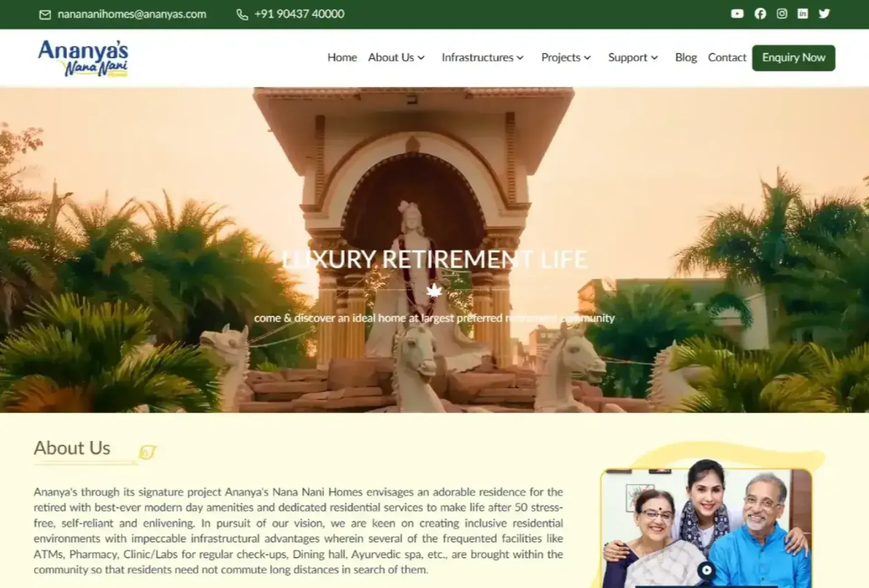Click the envelope email icon
Viewport: 869px width, 588px height.
point(45,15)
